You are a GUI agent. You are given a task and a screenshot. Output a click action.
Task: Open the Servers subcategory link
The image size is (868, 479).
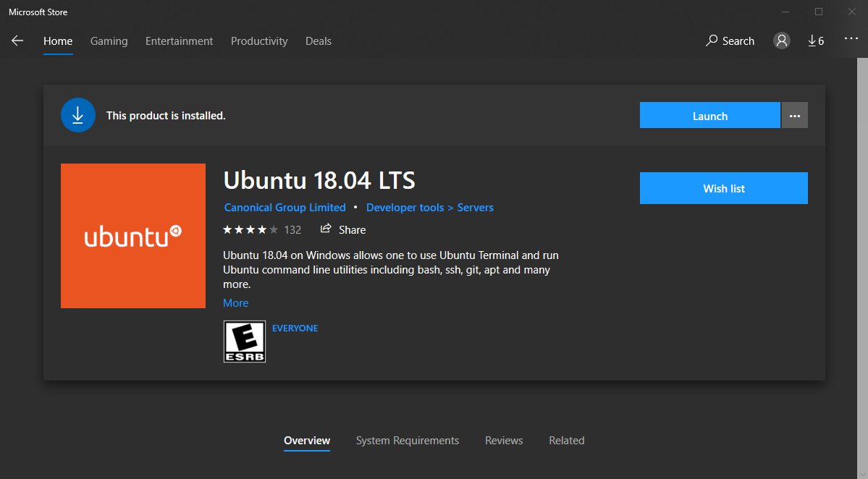point(475,208)
